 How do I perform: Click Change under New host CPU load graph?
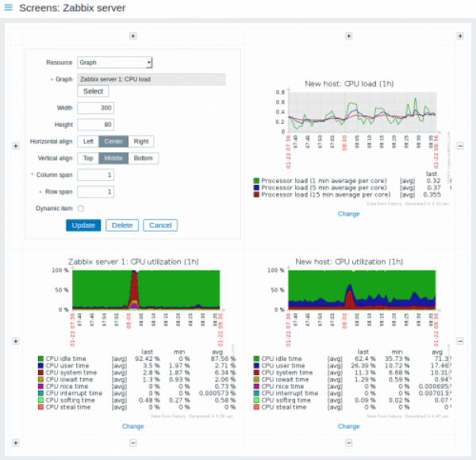(x=348, y=213)
